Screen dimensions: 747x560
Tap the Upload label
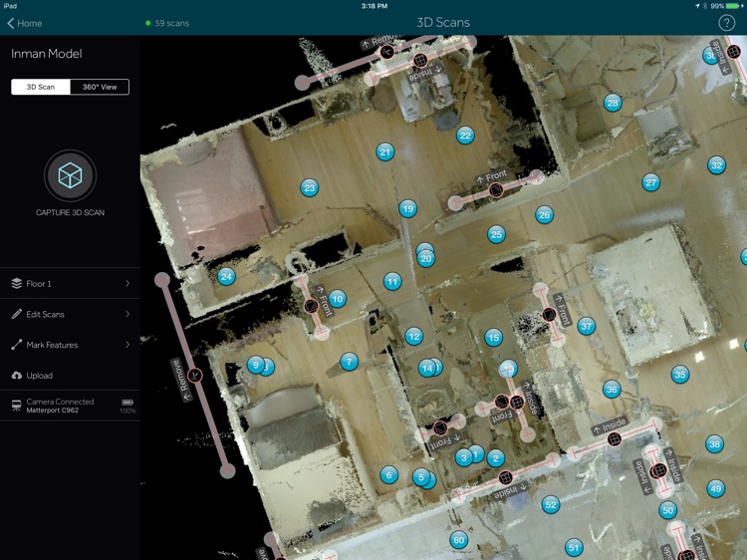(40, 376)
